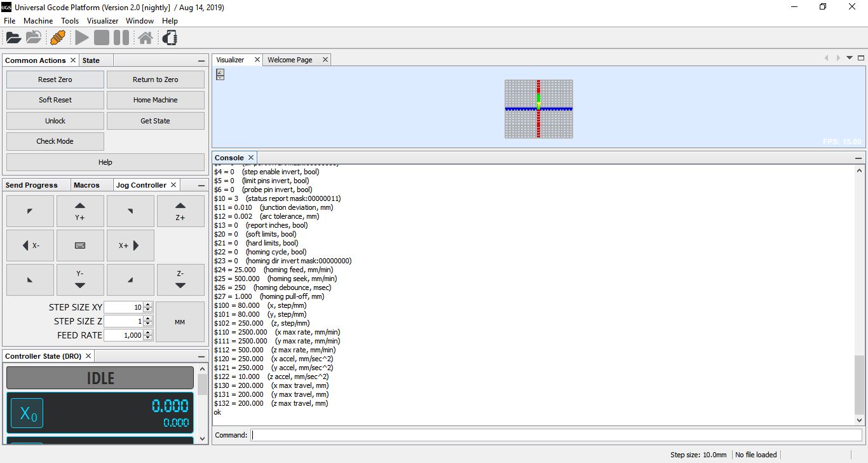The height and width of the screenshot is (463, 868).
Task: Click the Console scrollbar up arrow
Action: click(x=860, y=170)
